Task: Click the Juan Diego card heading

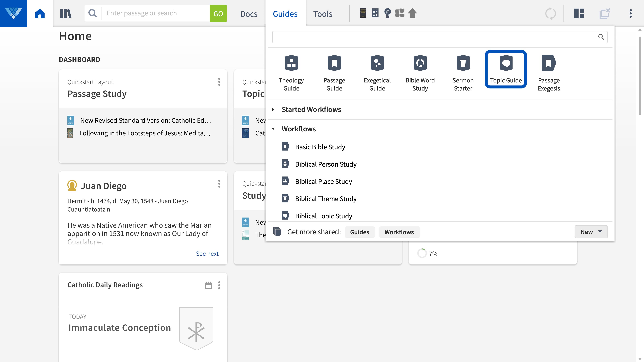Action: [x=103, y=186]
